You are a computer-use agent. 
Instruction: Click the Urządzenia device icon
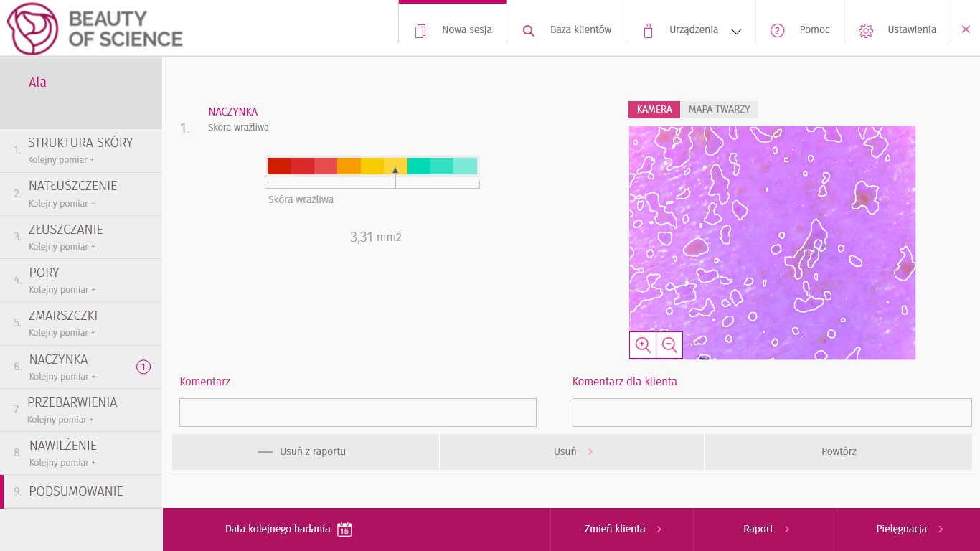click(x=648, y=30)
